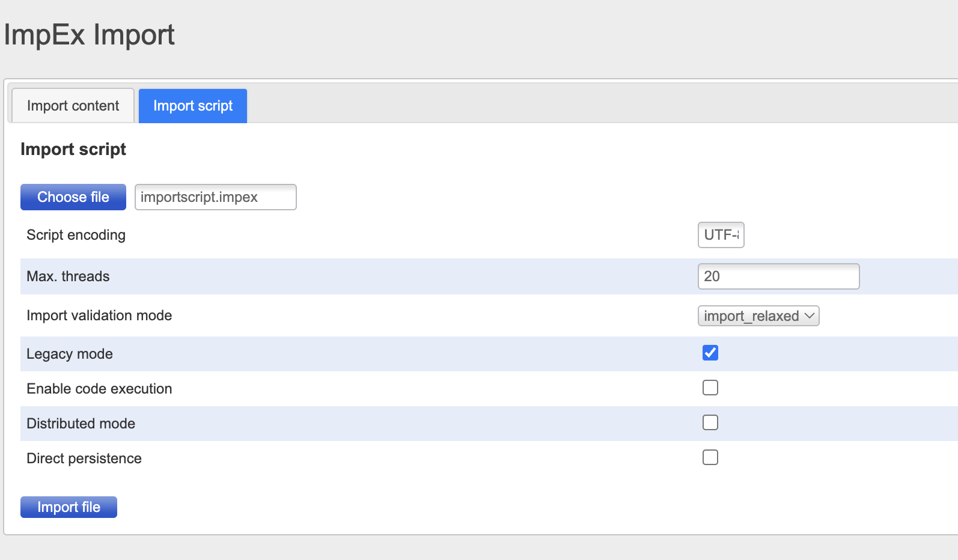
Task: Click the Import file button
Action: [69, 507]
